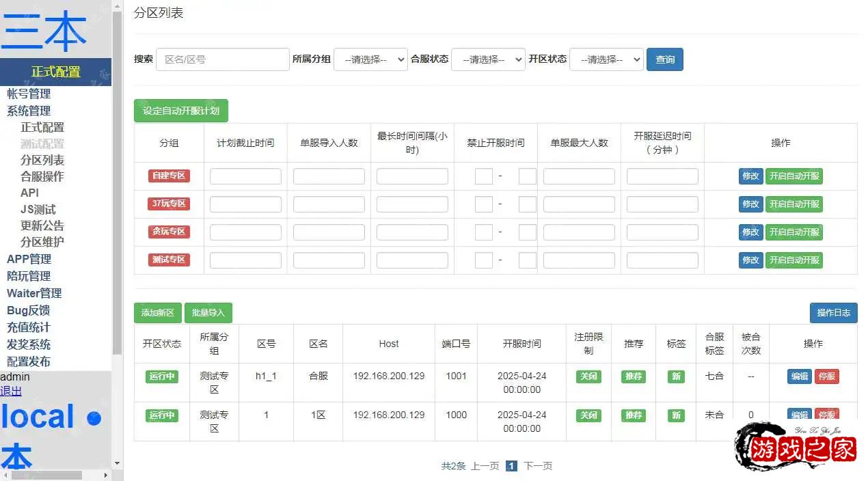Enable 开启自动开服 for 37玩专区
Screen dimensions: 868x481
(794, 204)
